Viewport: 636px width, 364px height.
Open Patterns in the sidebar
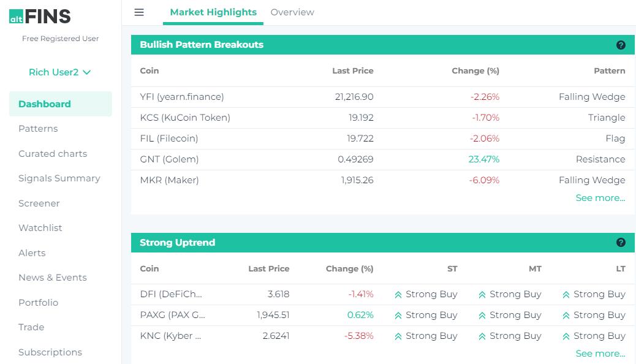click(x=38, y=129)
